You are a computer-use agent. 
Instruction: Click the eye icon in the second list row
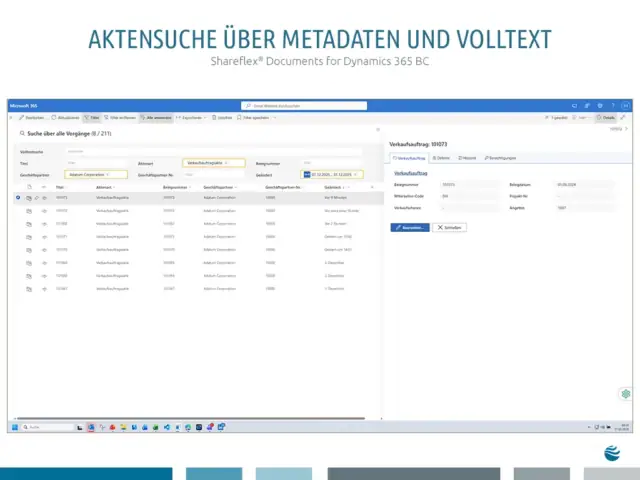[x=44, y=211]
